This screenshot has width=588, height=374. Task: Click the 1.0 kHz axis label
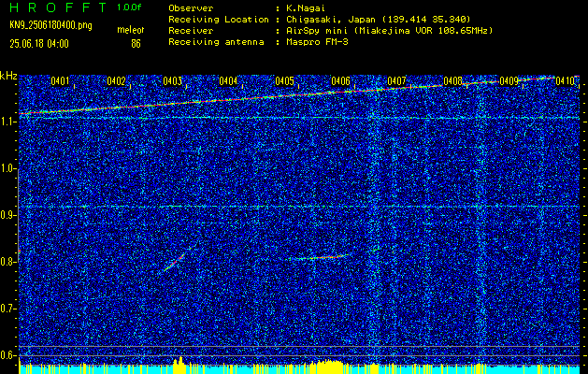pos(7,168)
